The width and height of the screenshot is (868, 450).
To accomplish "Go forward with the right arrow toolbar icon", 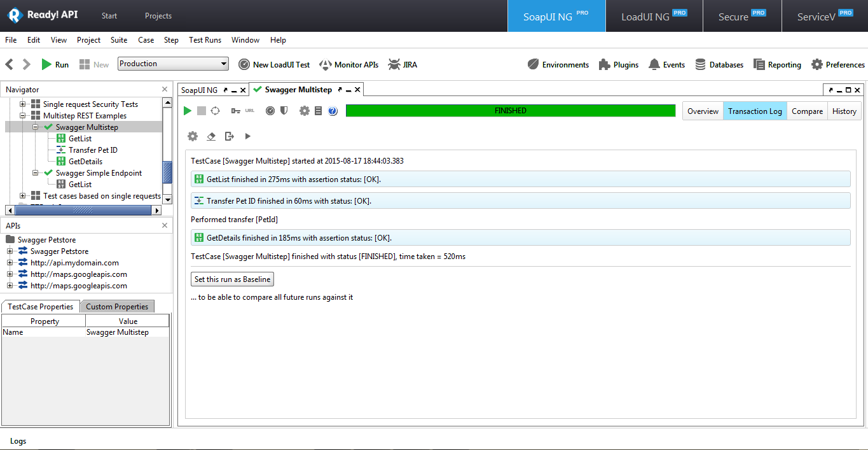I will (x=26, y=64).
